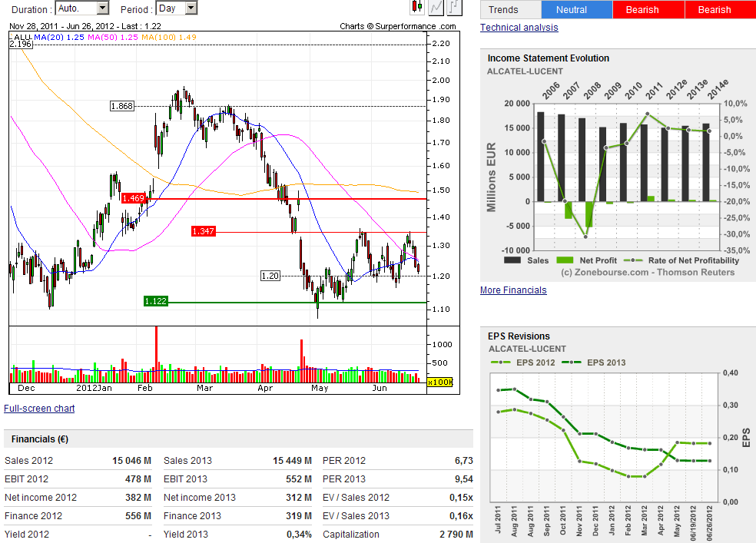The width and height of the screenshot is (756, 543).
Task: Click the 1.20 price level label
Action: coord(270,276)
